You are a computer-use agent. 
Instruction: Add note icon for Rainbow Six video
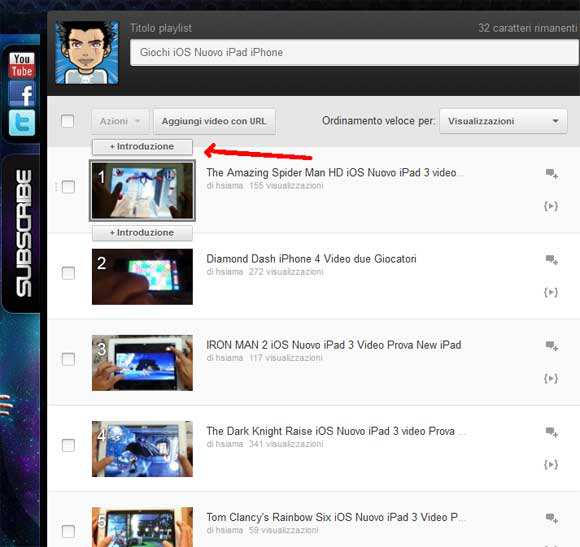(552, 518)
